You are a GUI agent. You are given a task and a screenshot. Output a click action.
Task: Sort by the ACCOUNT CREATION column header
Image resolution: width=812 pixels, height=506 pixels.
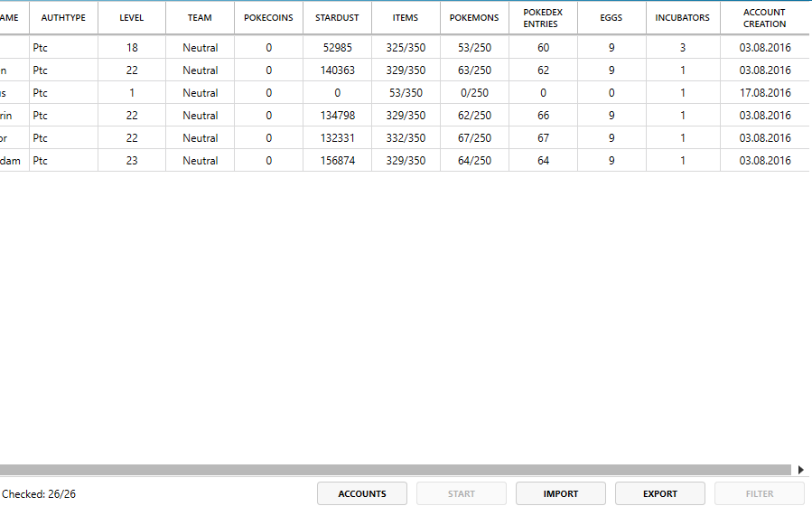point(765,17)
